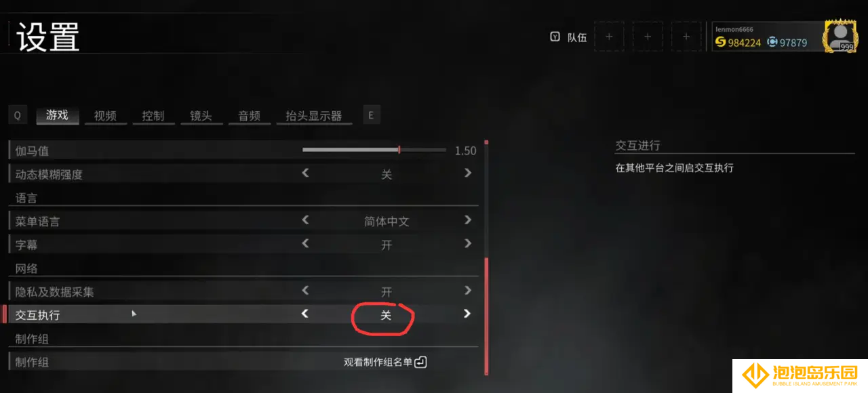868x393 pixels.
Task: Click the third empty team slot plus icon
Action: tap(686, 37)
